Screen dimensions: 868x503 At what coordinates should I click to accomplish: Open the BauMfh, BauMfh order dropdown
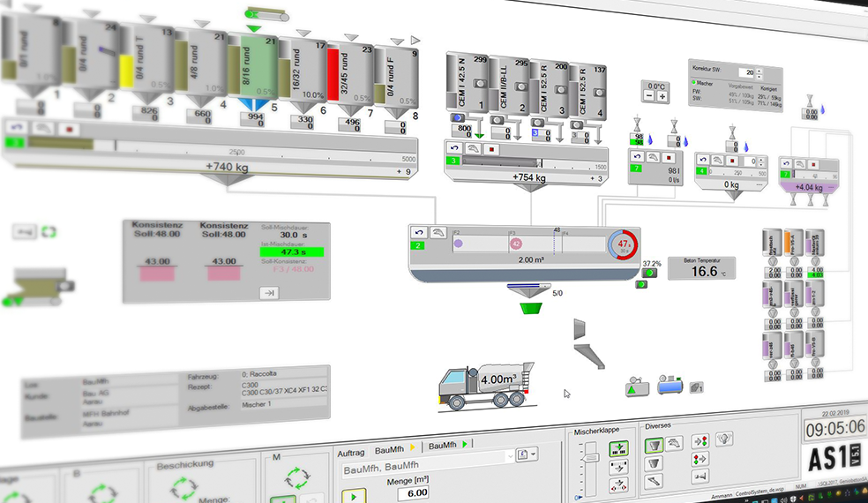508,456
